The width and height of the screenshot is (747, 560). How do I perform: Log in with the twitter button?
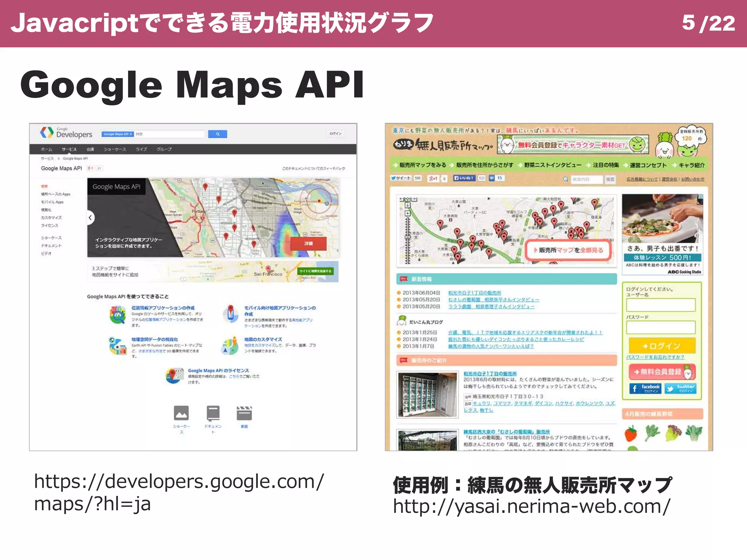point(680,388)
